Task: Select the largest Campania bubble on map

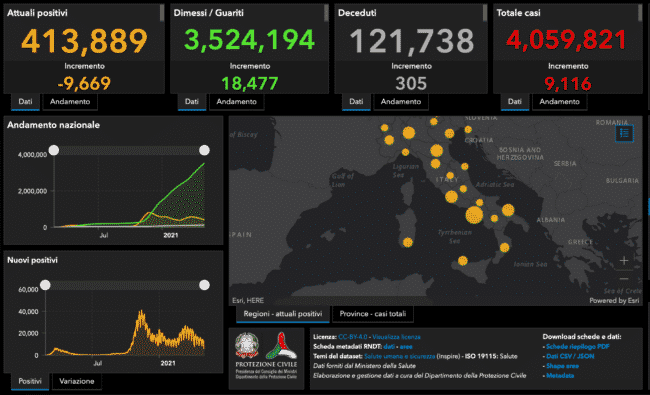Action: coord(474,215)
